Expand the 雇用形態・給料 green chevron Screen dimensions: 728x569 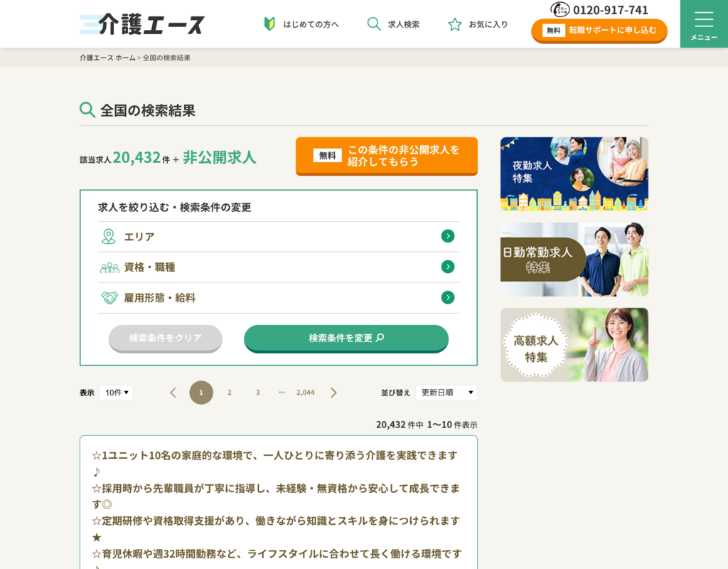tap(448, 297)
